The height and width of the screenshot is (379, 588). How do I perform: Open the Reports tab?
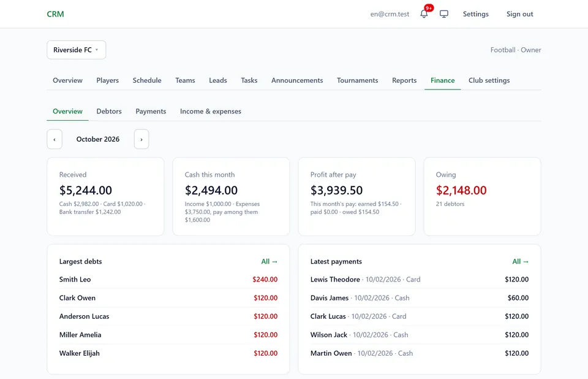[404, 80]
